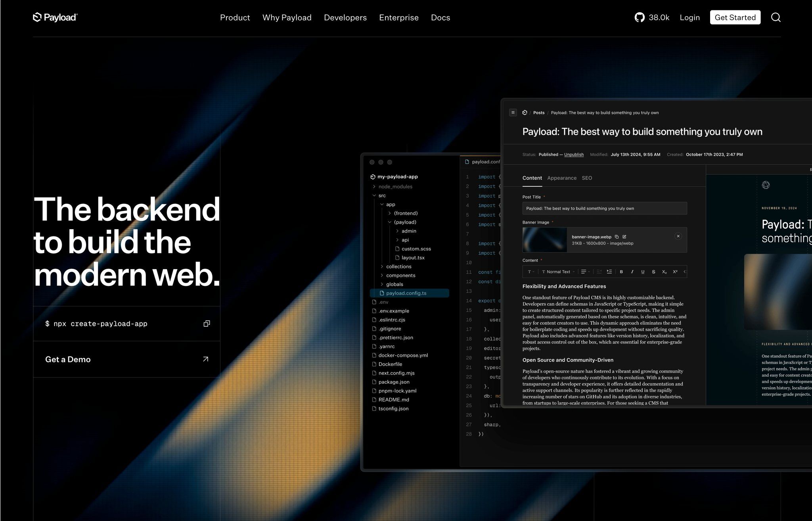The image size is (812, 521).
Task: Click the edit icon beside banner-image.webp
Action: click(x=624, y=237)
